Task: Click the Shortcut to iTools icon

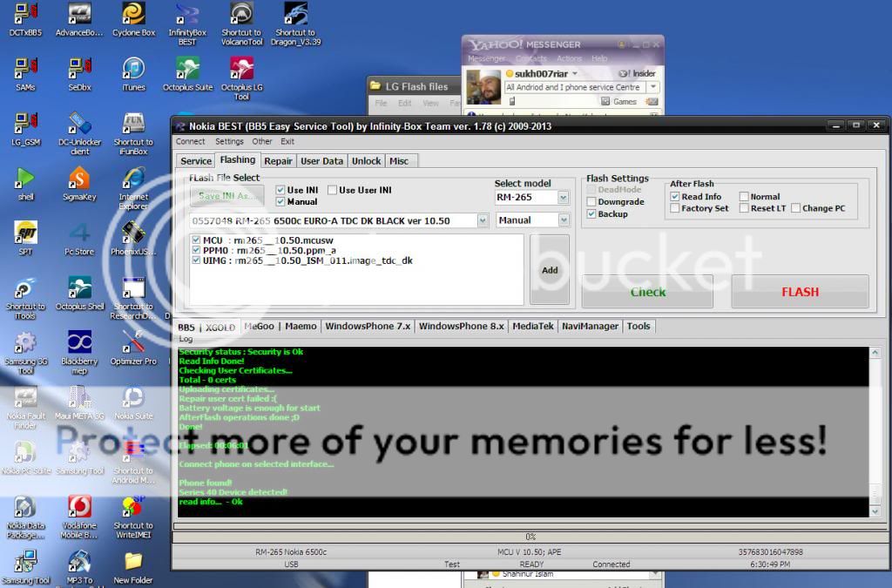Action: (25, 297)
